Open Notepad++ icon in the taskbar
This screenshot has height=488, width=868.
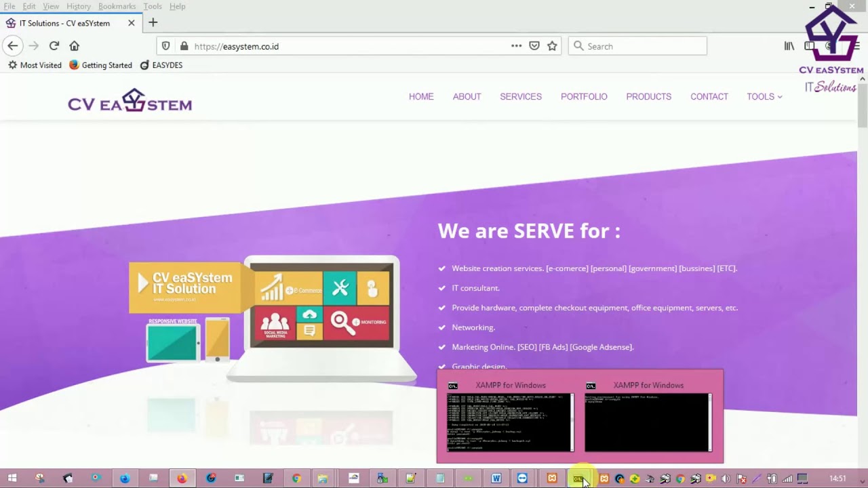(x=410, y=478)
